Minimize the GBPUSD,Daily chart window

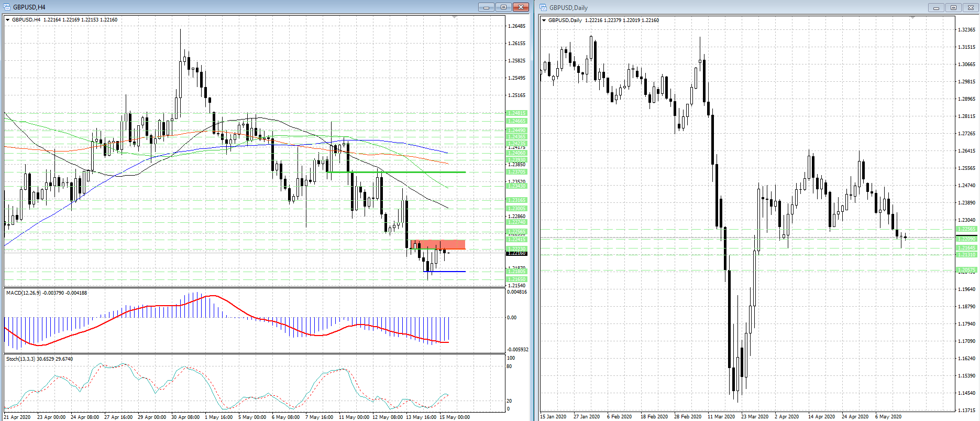[936, 8]
